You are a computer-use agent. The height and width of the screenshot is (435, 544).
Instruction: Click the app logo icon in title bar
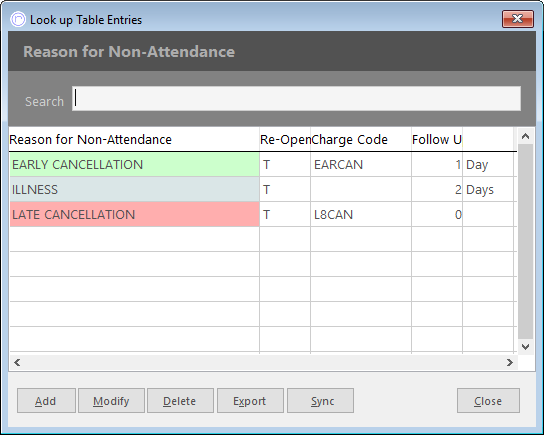tap(18, 19)
